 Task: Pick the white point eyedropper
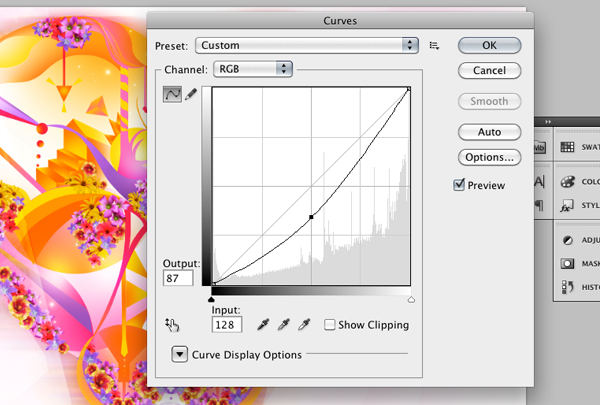click(x=304, y=325)
